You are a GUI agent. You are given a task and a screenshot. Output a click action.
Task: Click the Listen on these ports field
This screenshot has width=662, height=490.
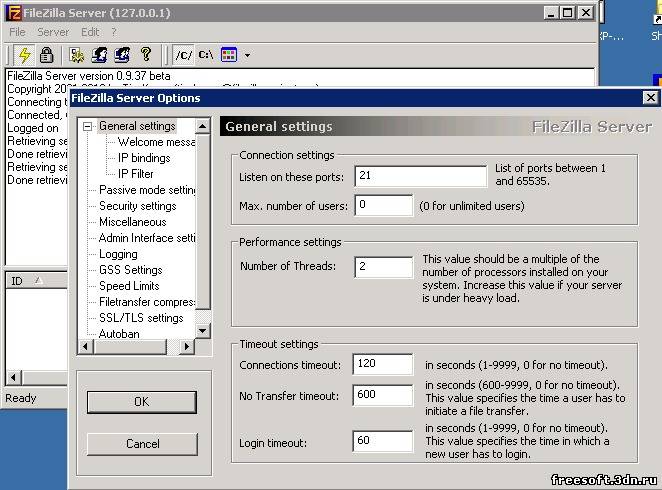pos(421,176)
